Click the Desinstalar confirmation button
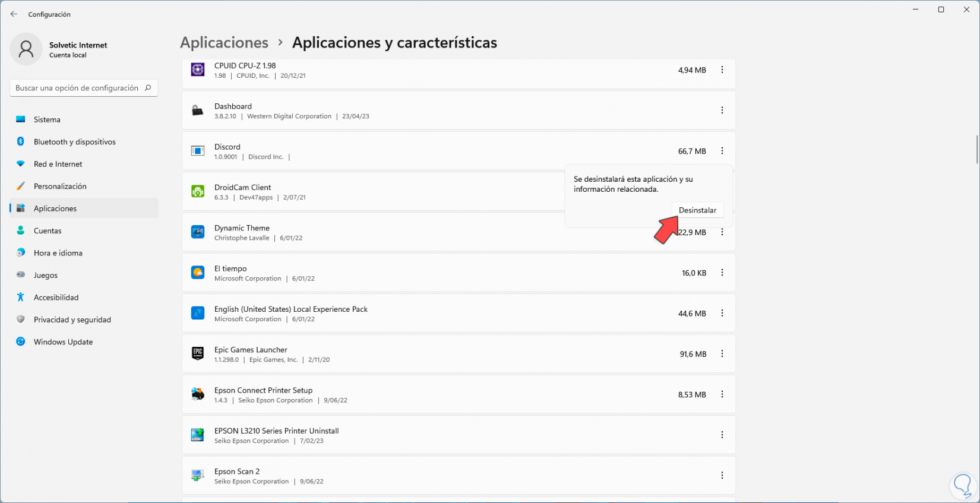Viewport: 980px width, 503px height. point(697,210)
